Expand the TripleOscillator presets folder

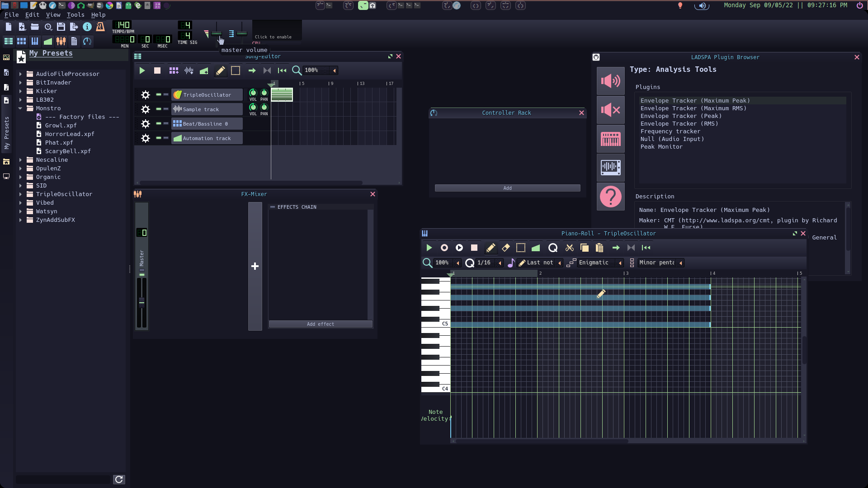click(x=20, y=194)
